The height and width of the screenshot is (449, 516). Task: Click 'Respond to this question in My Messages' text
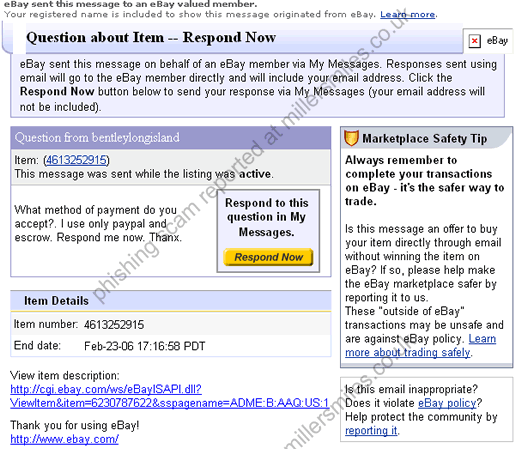coord(267,217)
